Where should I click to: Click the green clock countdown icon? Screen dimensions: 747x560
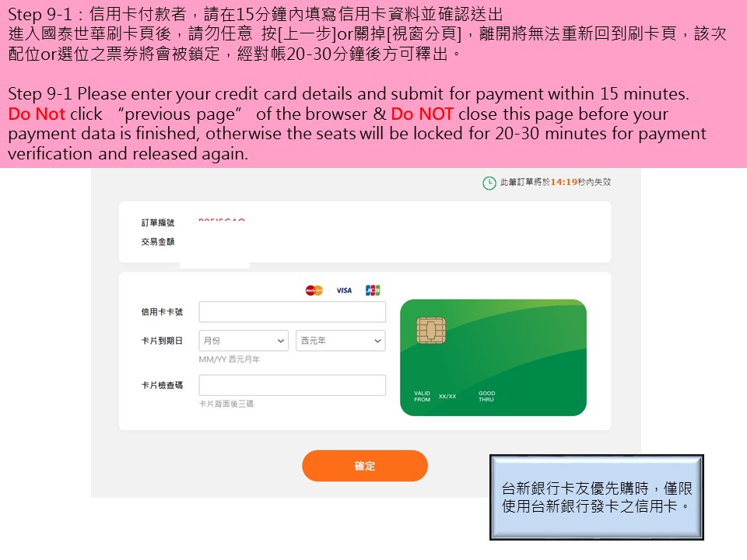489,183
